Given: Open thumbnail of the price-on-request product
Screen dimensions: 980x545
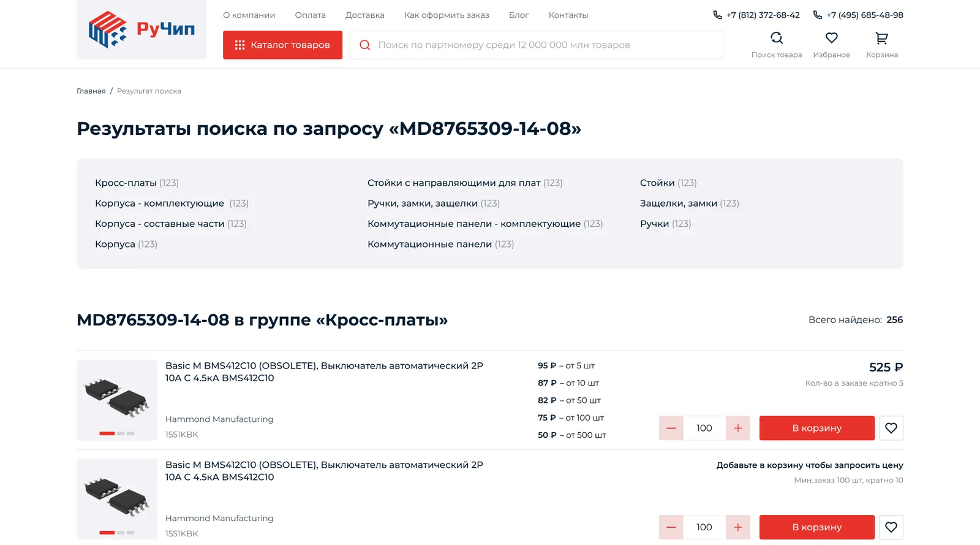Looking at the screenshot, I should tap(117, 499).
